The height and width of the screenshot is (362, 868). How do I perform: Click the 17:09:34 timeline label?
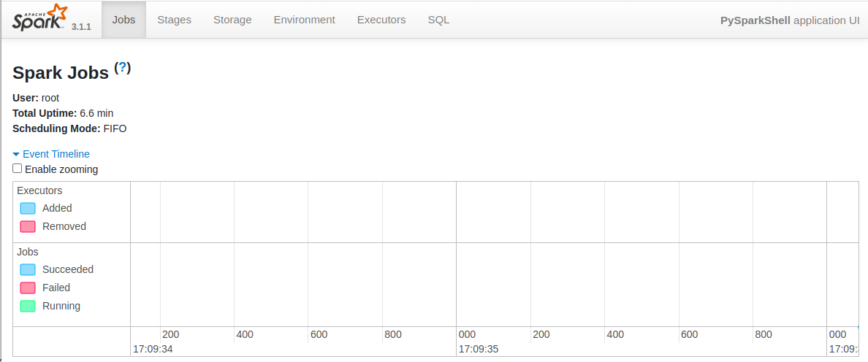(153, 349)
